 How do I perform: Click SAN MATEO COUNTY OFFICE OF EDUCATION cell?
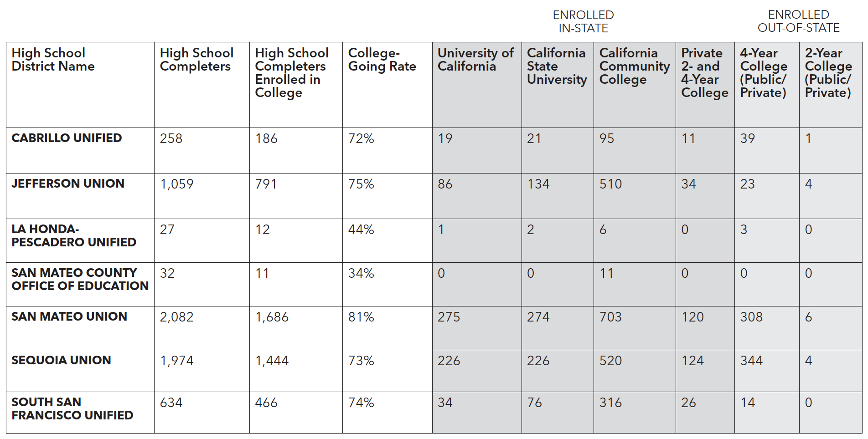click(80, 279)
